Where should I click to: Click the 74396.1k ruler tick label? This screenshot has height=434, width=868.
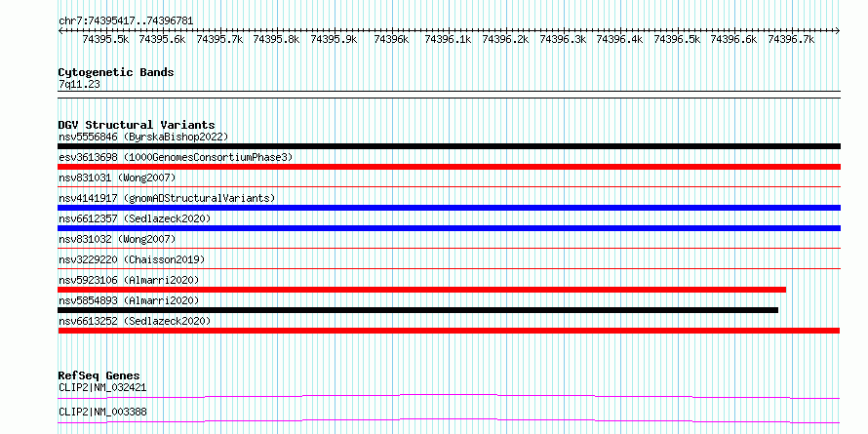click(x=448, y=39)
